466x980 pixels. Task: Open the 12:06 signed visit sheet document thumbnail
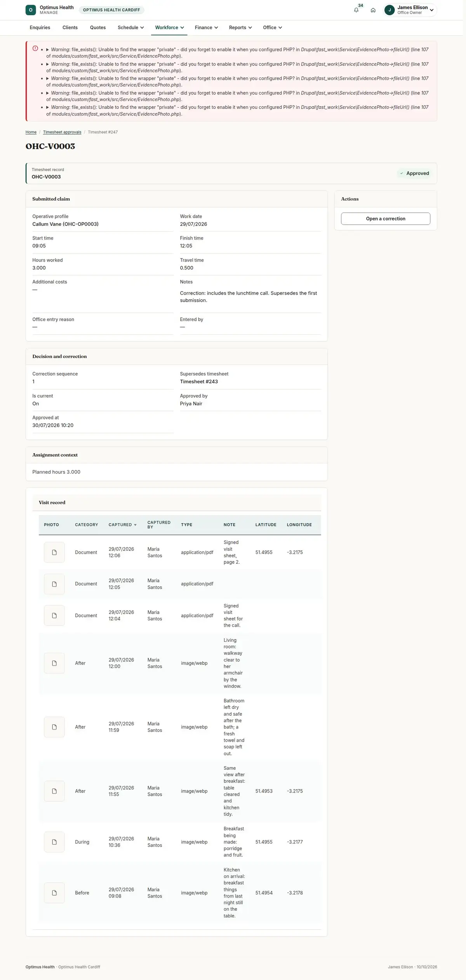(x=54, y=552)
